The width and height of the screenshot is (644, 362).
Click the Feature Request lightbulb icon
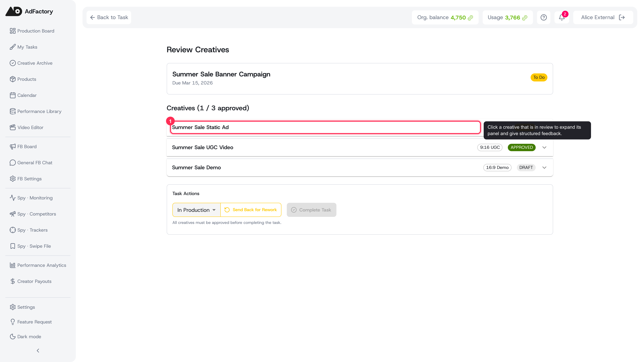coord(13,322)
